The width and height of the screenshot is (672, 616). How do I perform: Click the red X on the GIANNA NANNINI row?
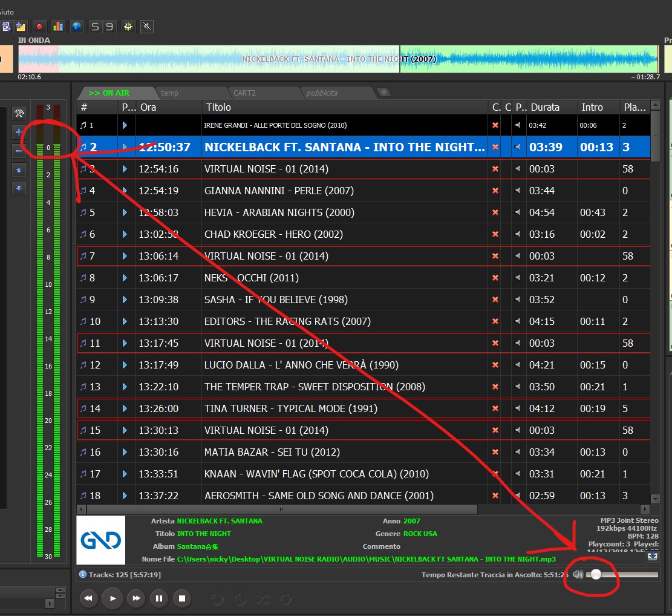[x=495, y=191]
